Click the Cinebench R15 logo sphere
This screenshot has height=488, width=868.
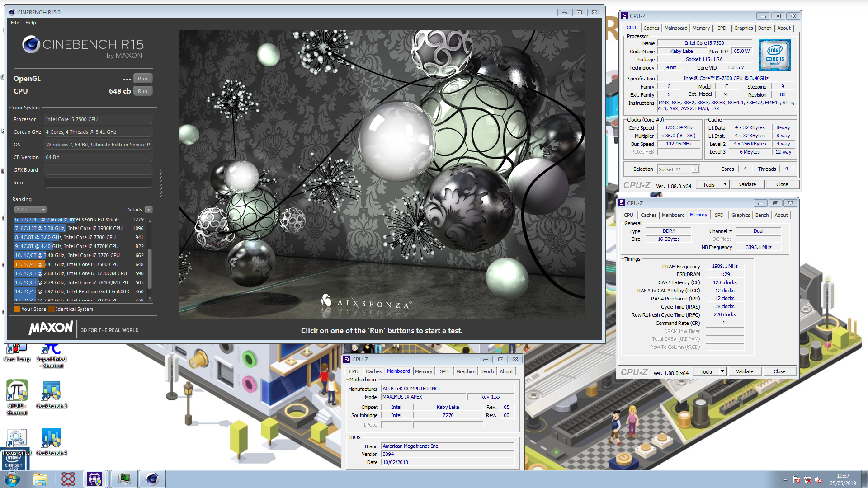(x=31, y=44)
